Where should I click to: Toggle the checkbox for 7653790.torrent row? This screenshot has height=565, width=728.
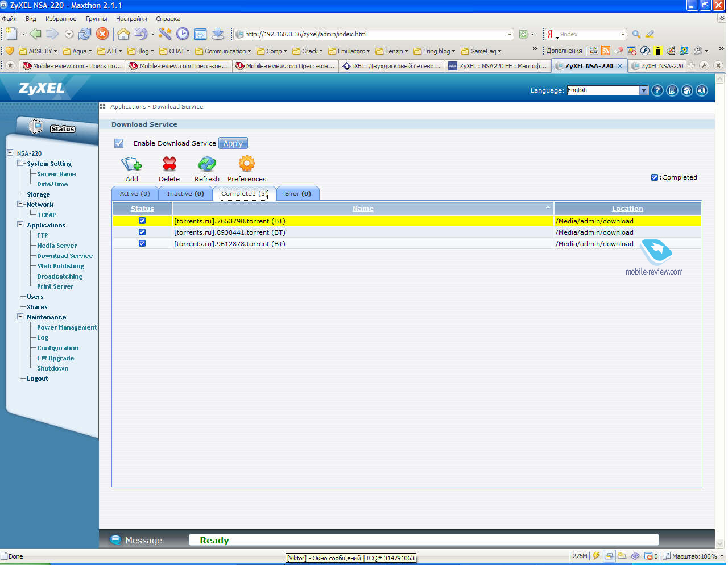coord(142,221)
